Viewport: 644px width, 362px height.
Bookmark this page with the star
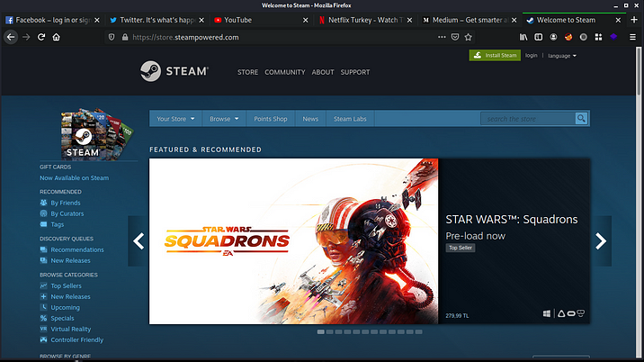click(469, 37)
